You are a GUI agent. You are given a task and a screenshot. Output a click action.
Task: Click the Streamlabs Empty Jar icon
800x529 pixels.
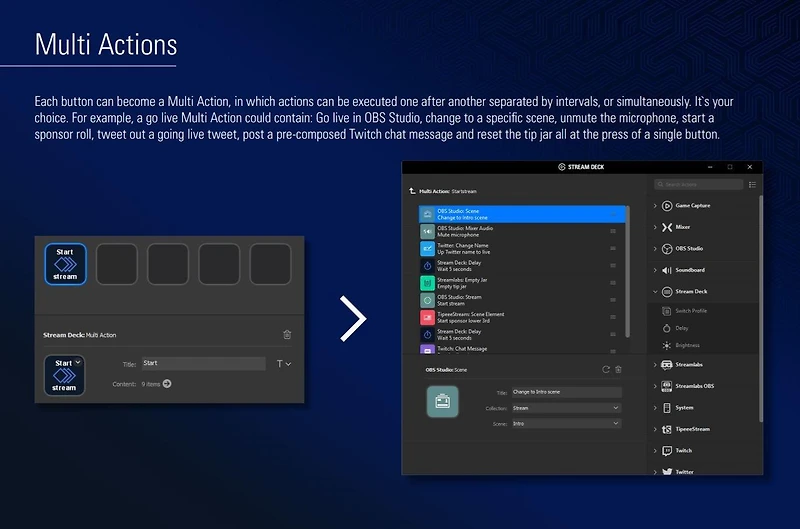428,283
